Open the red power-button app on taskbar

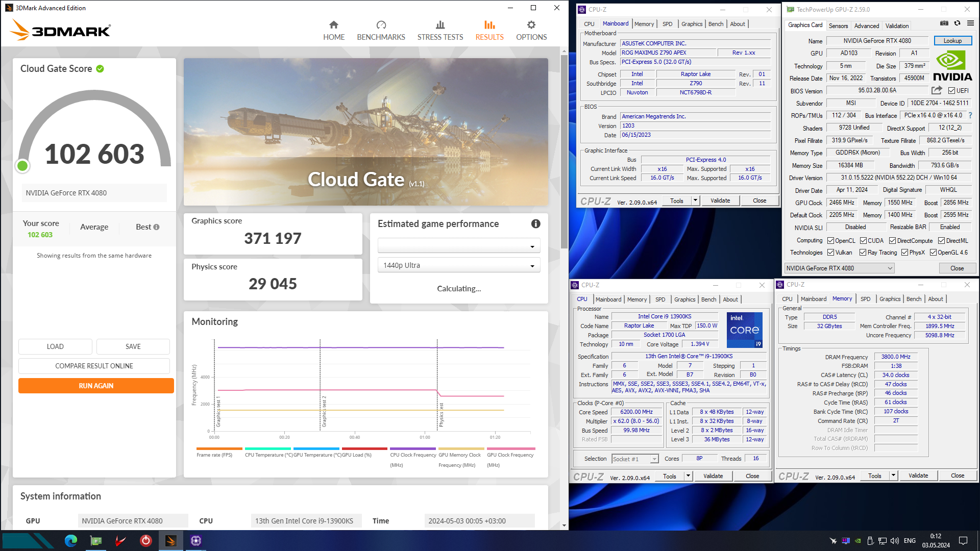click(x=146, y=541)
